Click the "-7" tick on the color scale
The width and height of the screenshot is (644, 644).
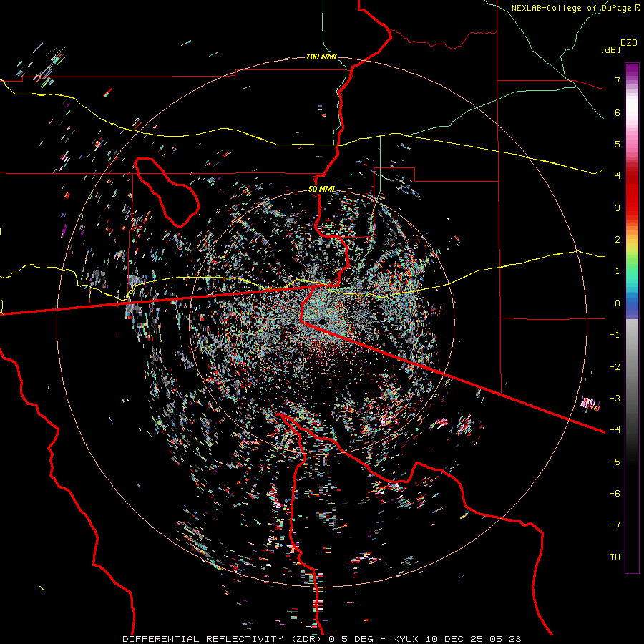(x=615, y=525)
